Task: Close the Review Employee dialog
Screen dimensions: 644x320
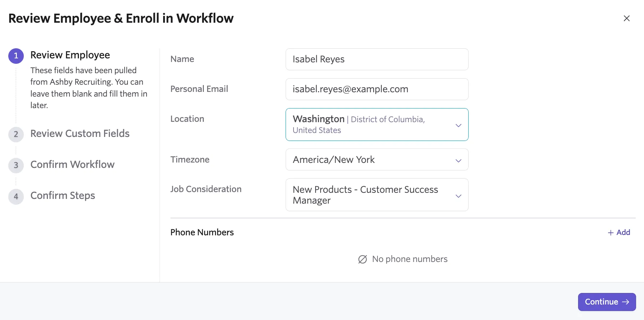Action: click(x=626, y=18)
